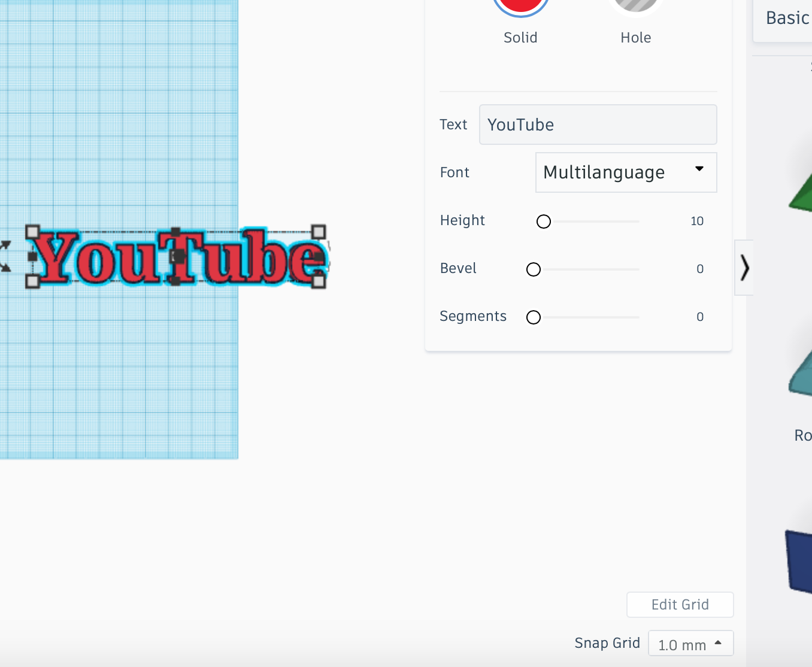Click the Height slider handle

click(544, 222)
